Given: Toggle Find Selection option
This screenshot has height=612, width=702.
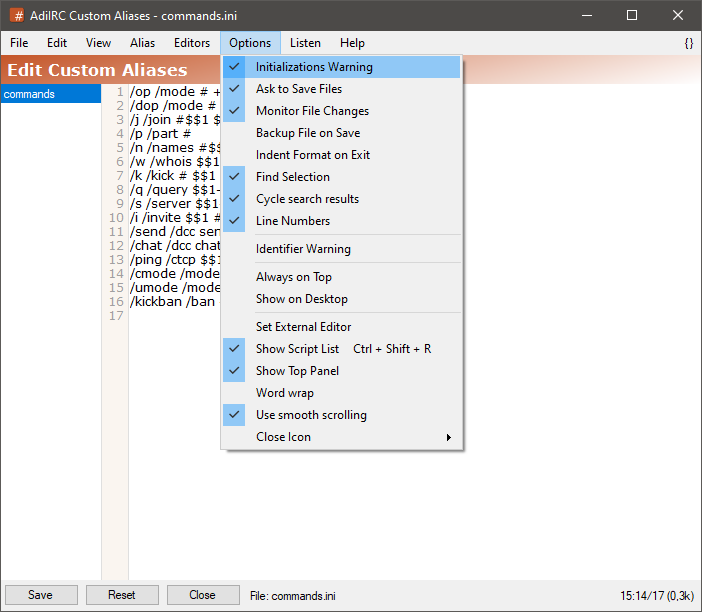Looking at the screenshot, I should pyautogui.click(x=342, y=177).
